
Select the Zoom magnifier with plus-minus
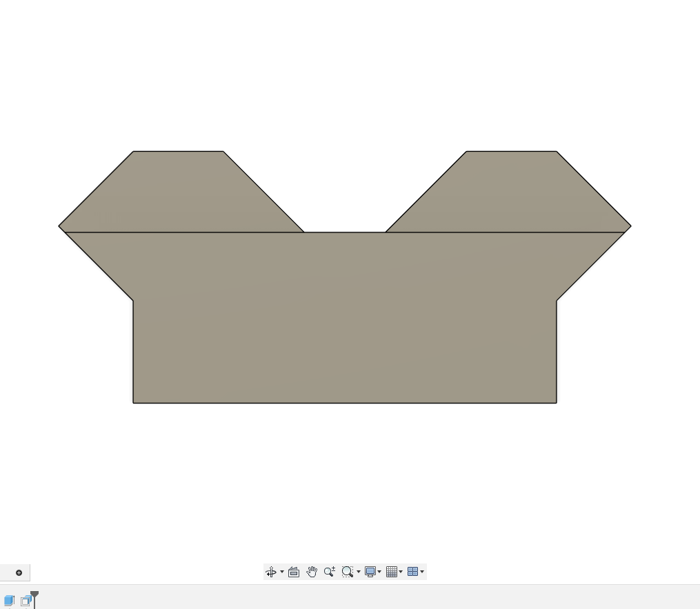[x=330, y=572]
